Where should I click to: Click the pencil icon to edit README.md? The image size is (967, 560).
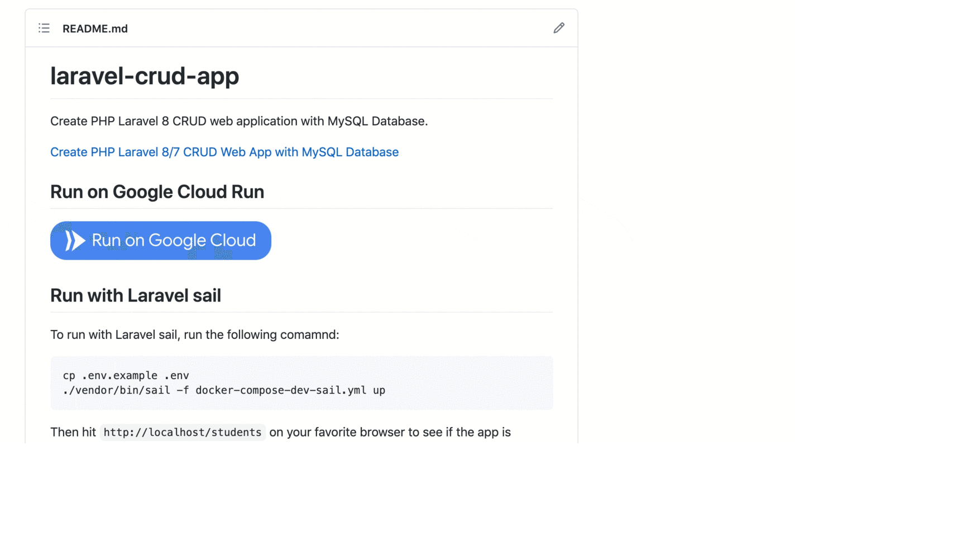(x=558, y=28)
